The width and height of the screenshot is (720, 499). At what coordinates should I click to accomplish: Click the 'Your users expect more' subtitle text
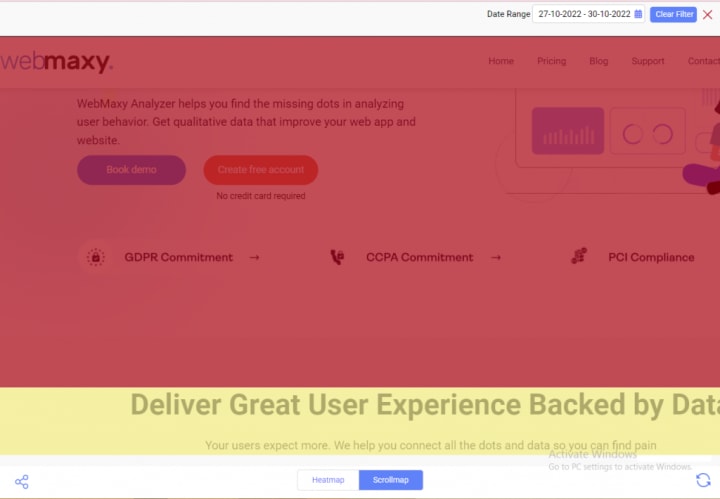coord(431,445)
